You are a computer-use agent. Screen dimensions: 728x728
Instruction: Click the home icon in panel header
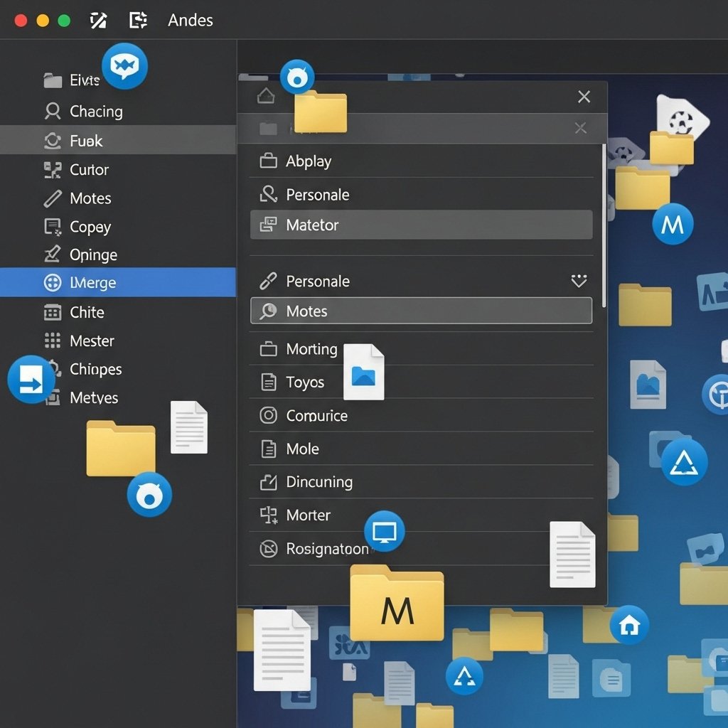(x=265, y=96)
